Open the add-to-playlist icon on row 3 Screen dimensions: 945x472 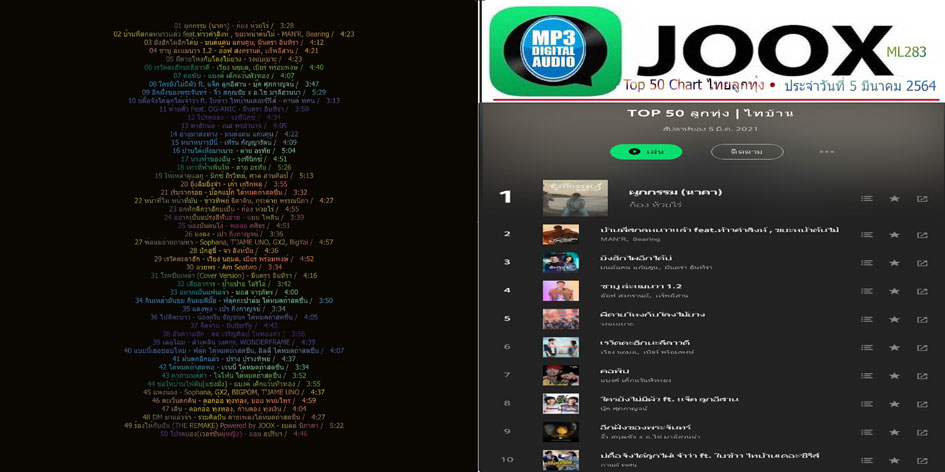[867, 263]
